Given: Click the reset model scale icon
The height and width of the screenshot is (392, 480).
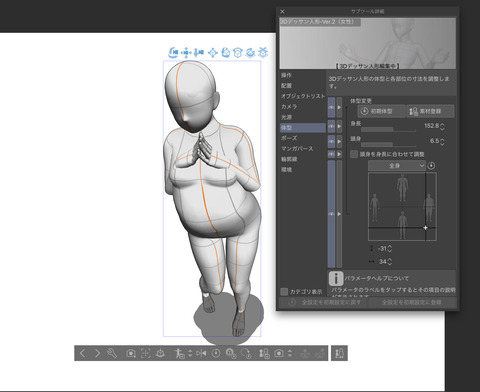Looking at the screenshot, I should coord(231,353).
